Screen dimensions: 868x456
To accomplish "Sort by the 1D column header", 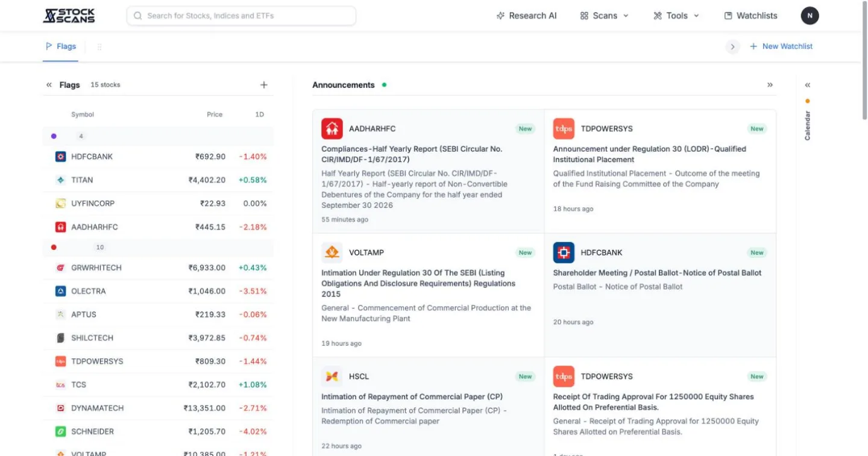I will click(x=259, y=114).
